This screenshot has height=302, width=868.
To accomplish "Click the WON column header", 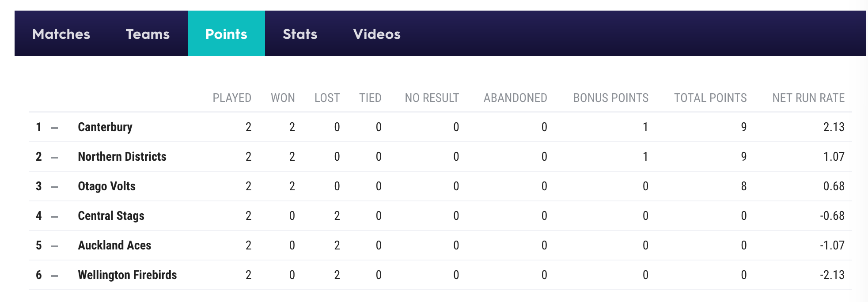I will click(x=283, y=98).
